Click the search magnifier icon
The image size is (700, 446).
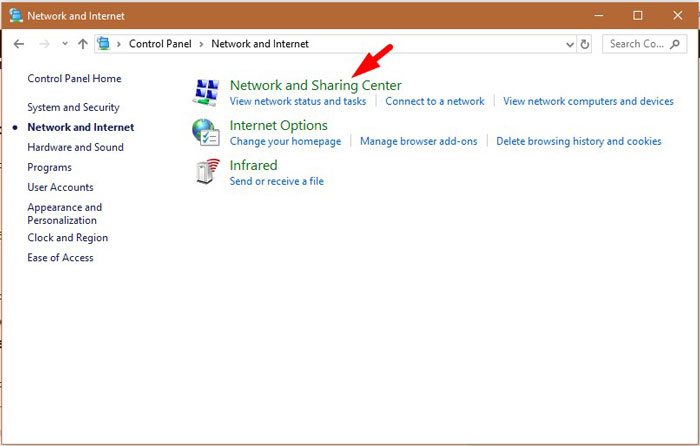tap(675, 44)
